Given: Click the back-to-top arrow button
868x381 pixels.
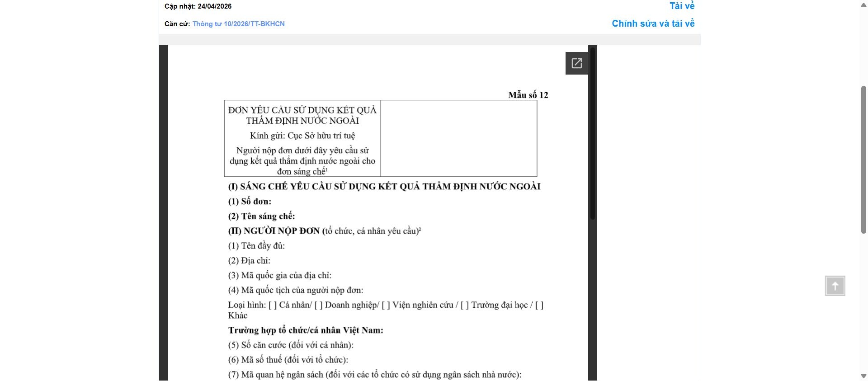Looking at the screenshot, I should (x=835, y=286).
